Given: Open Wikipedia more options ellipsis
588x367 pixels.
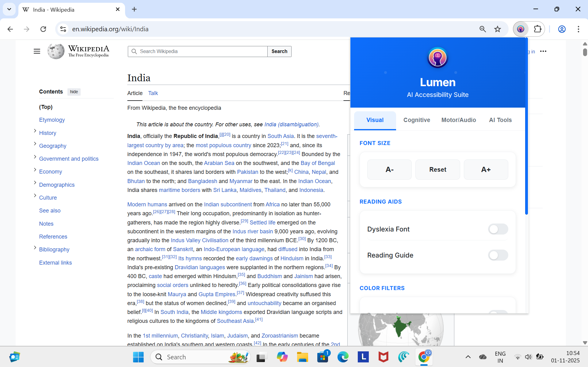Looking at the screenshot, I should point(543,51).
